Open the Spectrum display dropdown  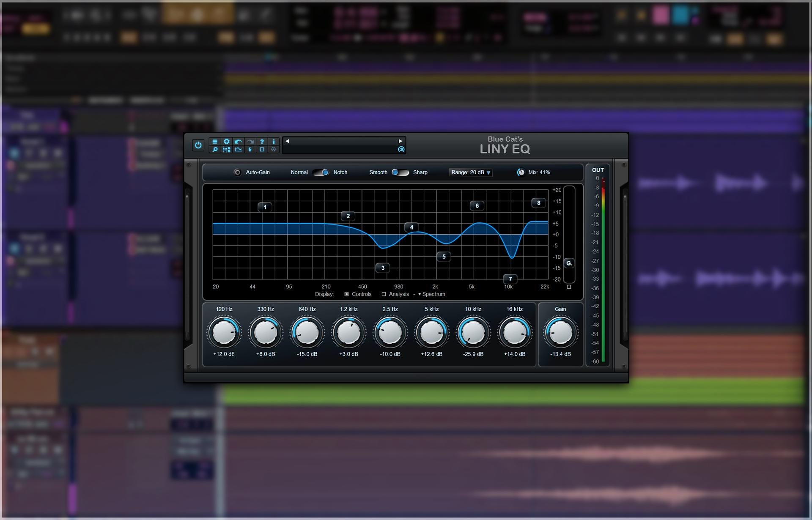tap(431, 294)
